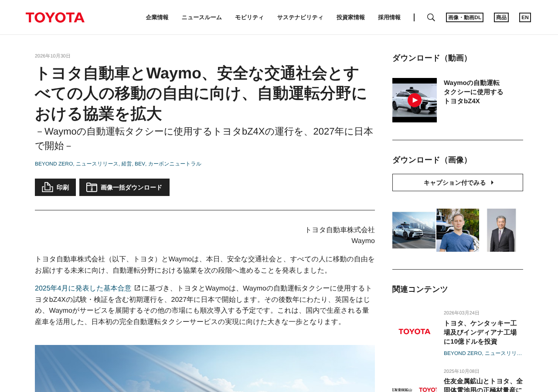Click the article date 2026年10月30日
The width and height of the screenshot is (558, 392).
(x=53, y=56)
